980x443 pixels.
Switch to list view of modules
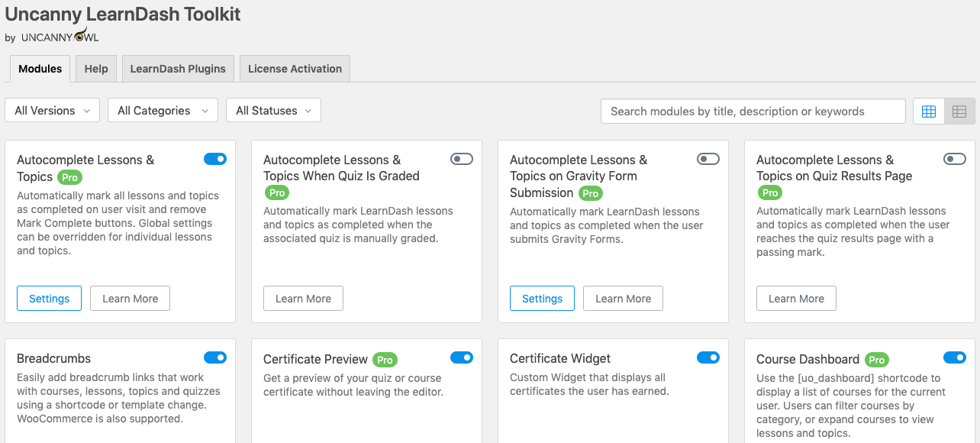click(959, 111)
